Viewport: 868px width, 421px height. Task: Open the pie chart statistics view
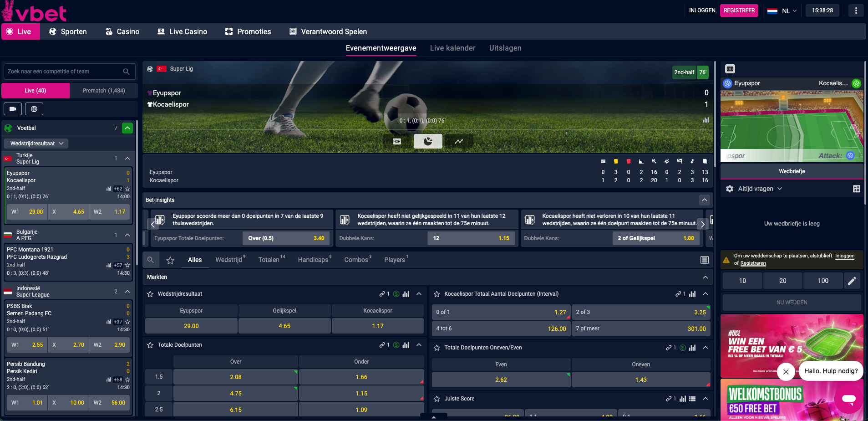tap(428, 141)
